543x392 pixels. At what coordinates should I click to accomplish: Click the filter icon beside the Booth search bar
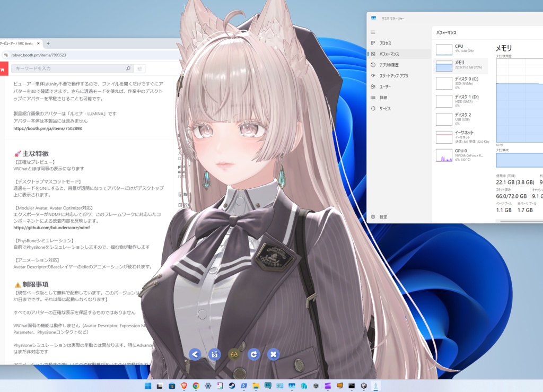click(x=139, y=68)
